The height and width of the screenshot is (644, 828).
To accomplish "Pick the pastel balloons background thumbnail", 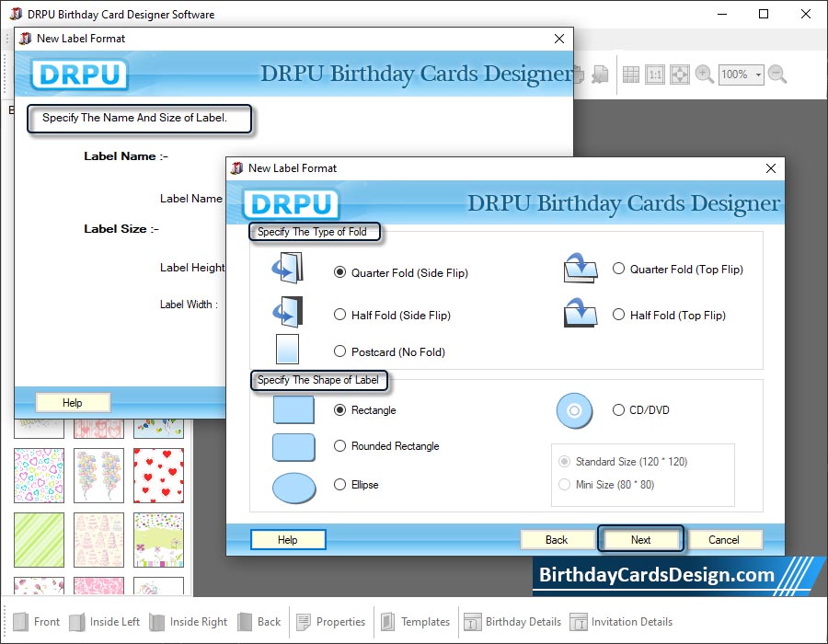I will [98, 475].
